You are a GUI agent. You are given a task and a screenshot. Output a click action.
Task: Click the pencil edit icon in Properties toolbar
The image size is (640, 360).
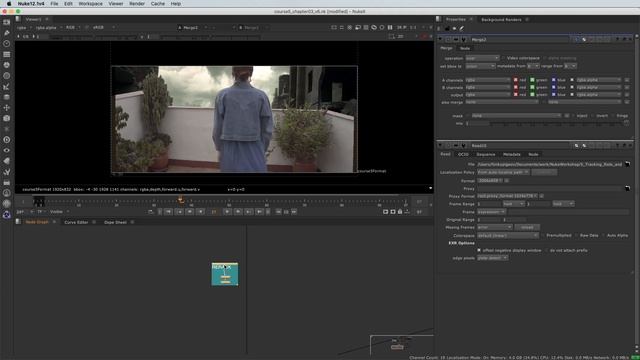point(462,29)
